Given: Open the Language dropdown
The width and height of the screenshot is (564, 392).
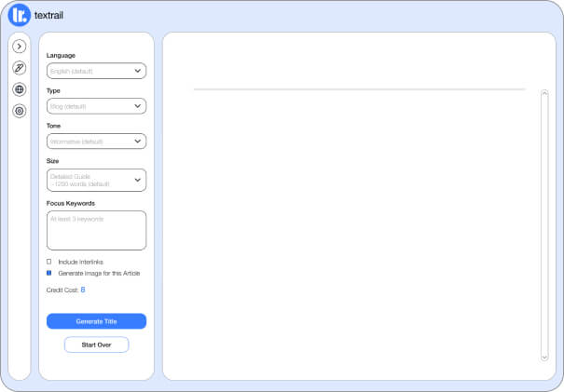Looking at the screenshot, I should [96, 71].
